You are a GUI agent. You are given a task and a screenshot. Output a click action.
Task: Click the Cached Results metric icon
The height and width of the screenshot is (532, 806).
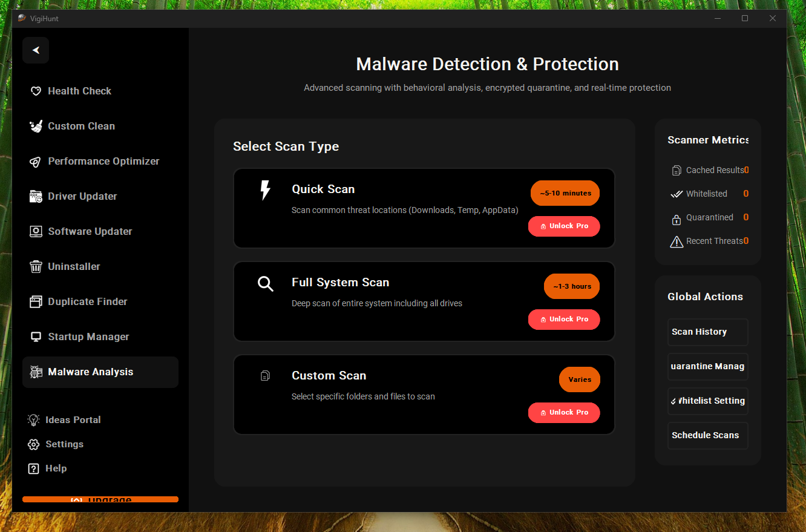pos(677,171)
